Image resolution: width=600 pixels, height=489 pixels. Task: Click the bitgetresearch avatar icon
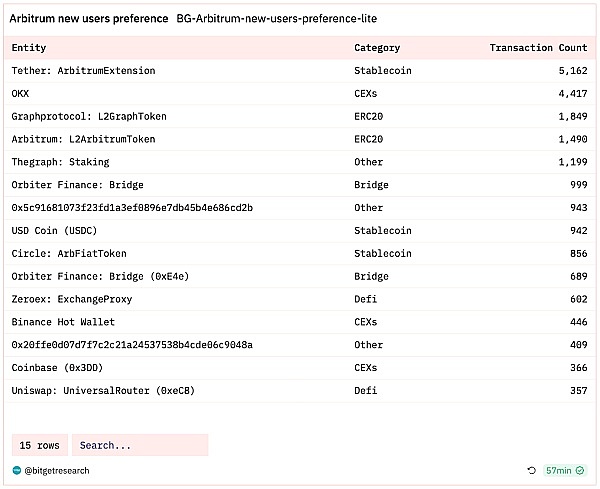point(16,470)
